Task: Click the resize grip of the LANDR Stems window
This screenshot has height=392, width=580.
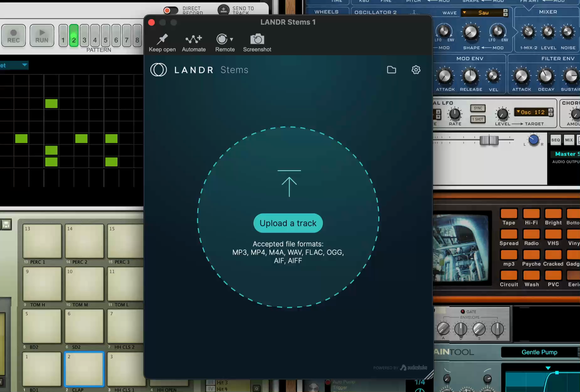Action: 429,375
